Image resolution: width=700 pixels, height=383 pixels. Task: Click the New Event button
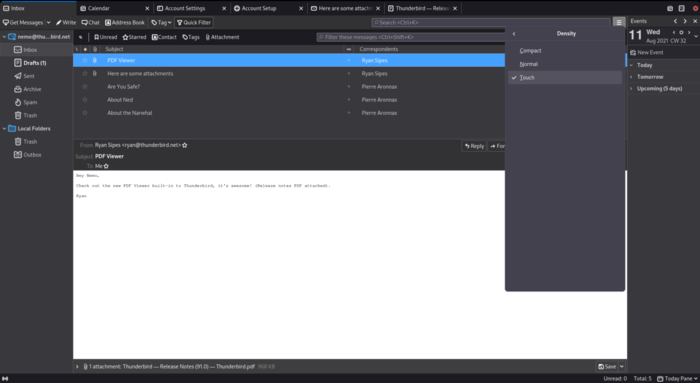[647, 53]
